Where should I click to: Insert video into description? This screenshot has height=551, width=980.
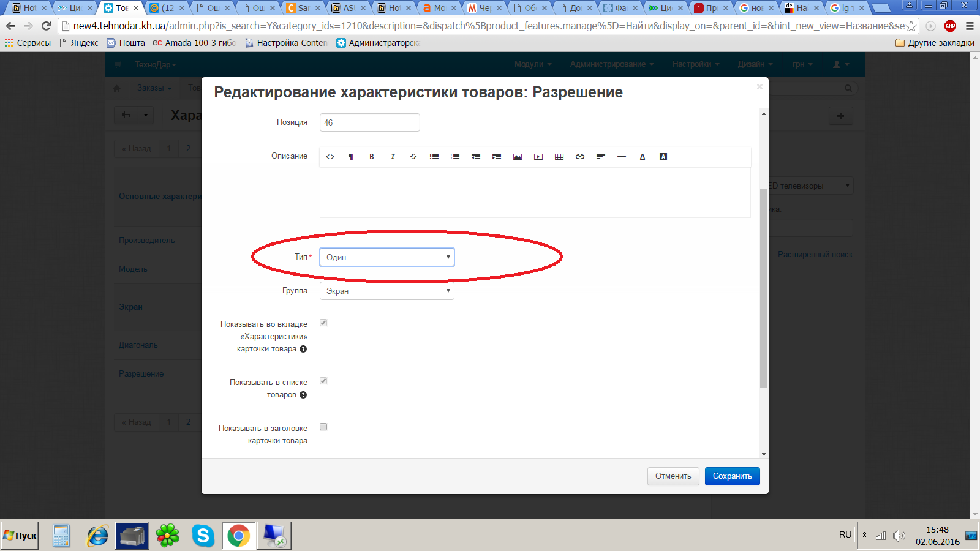click(538, 157)
